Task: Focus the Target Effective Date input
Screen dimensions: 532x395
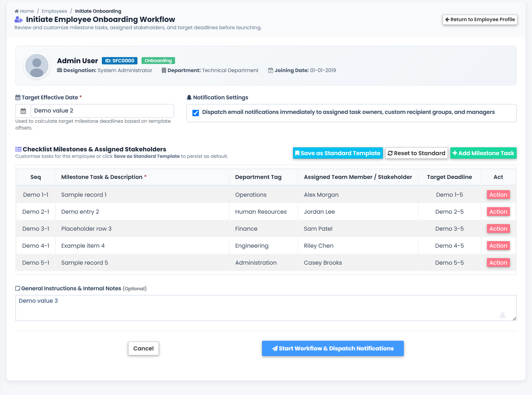Action: [x=102, y=111]
